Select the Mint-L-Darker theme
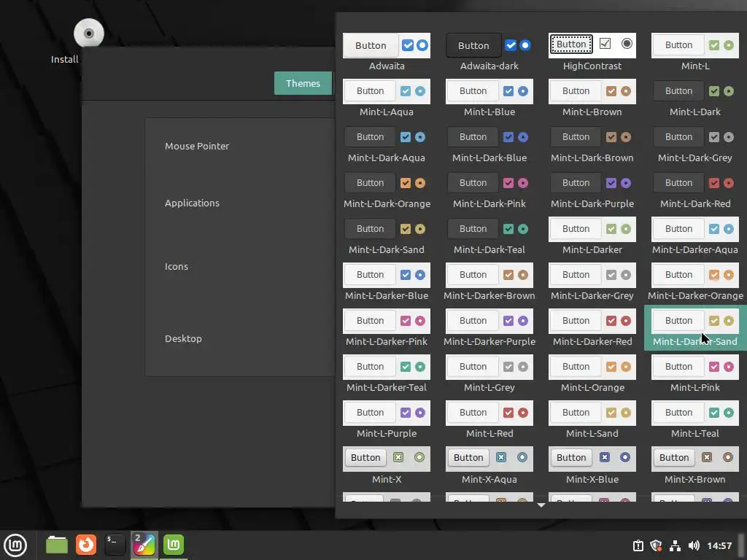This screenshot has height=560, width=747. pyautogui.click(x=592, y=236)
